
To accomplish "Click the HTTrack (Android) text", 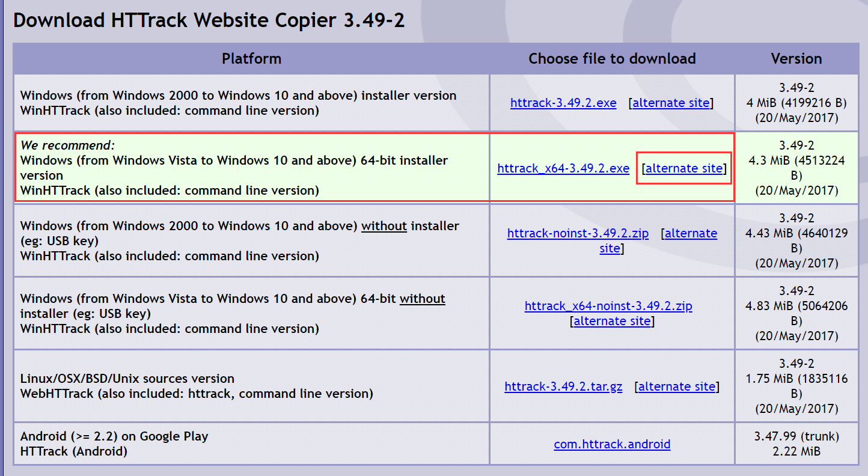I will (74, 451).
